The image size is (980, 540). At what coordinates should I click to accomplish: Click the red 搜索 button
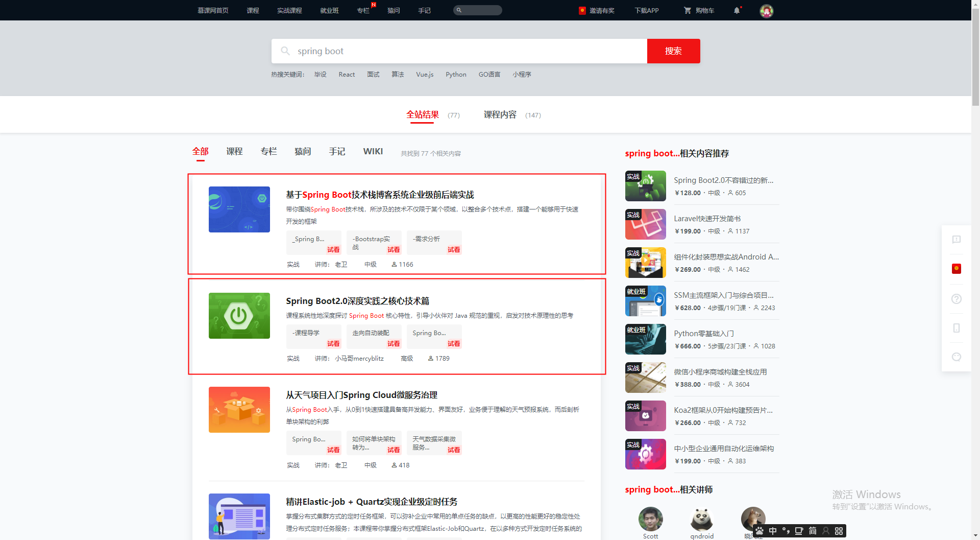673,51
